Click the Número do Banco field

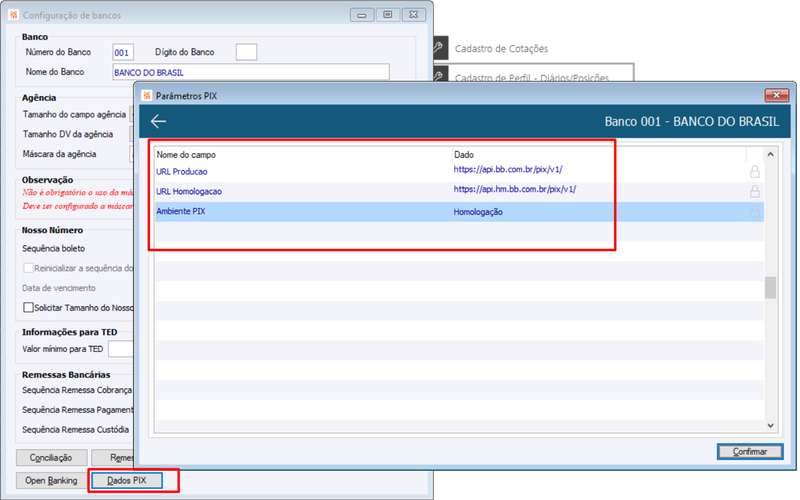[x=123, y=52]
